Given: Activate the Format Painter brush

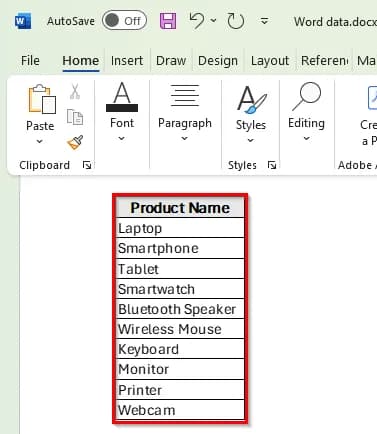Looking at the screenshot, I should [75, 142].
